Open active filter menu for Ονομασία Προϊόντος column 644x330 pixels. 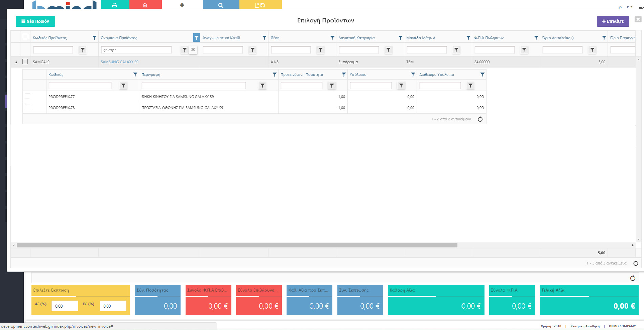point(196,38)
